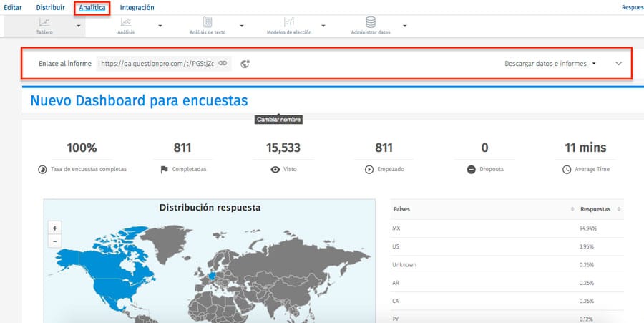Click the Países sort arrows icon
Image resolution: width=644 pixels, height=323 pixels.
(572, 209)
